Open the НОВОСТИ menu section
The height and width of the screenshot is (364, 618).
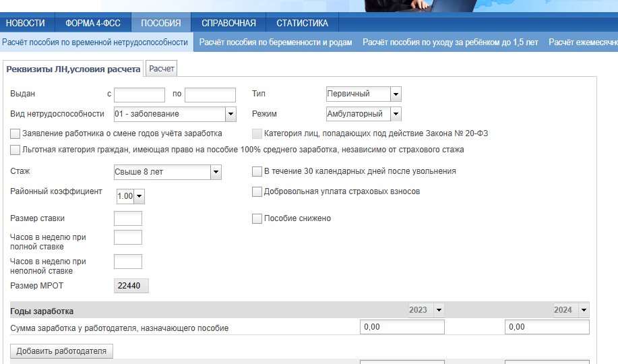(x=26, y=23)
